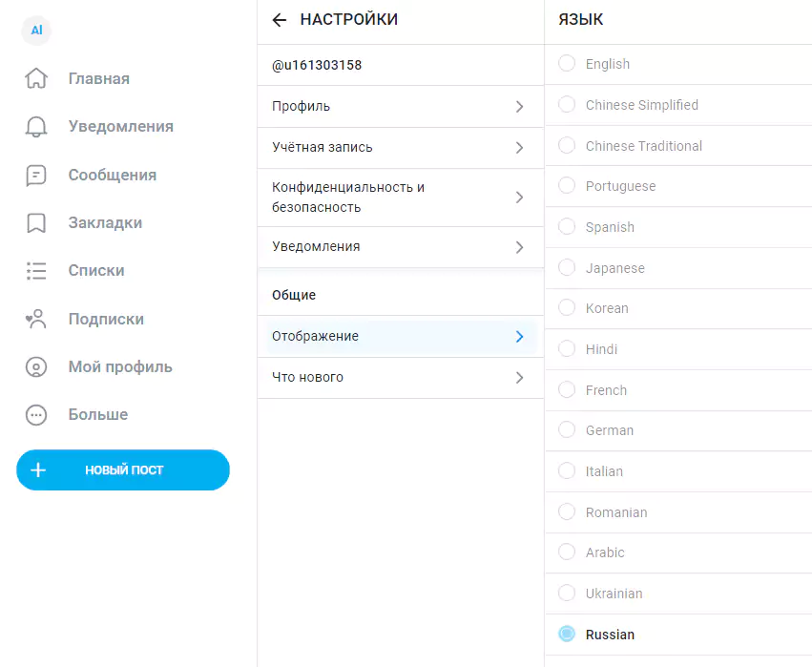Image resolution: width=812 pixels, height=667 pixels.
Task: Open Подписки in the sidebar
Action: coord(106,319)
